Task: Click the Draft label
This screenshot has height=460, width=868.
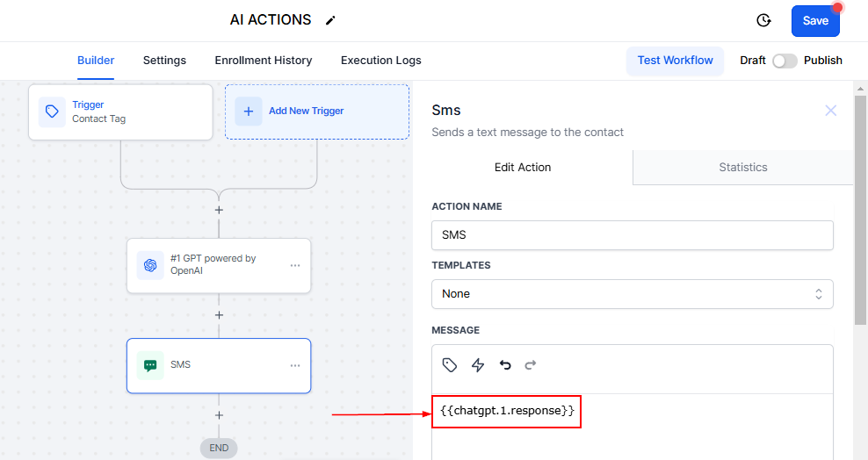Action: point(753,61)
